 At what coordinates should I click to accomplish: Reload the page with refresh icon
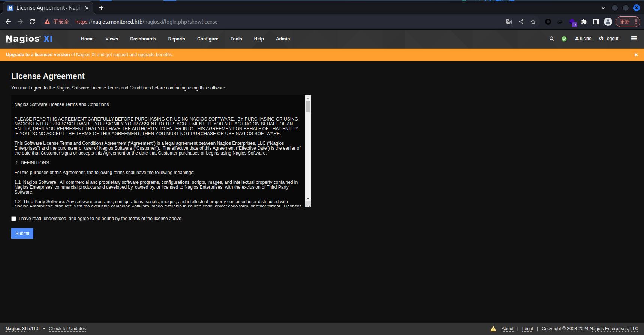tap(32, 22)
